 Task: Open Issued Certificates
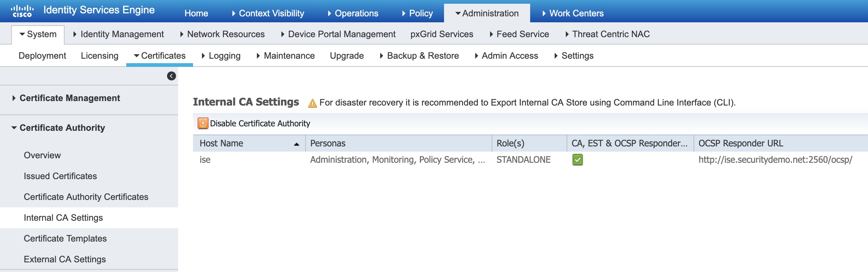pyautogui.click(x=60, y=176)
